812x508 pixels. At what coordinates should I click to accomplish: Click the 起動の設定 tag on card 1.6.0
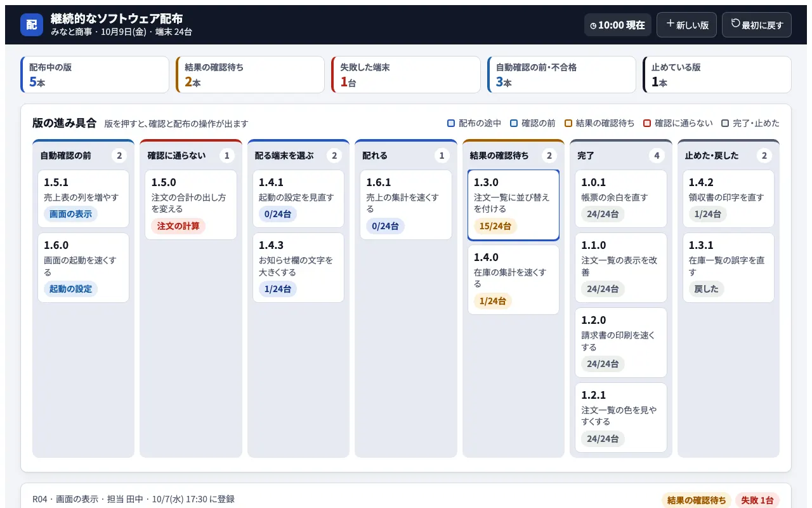click(x=70, y=289)
